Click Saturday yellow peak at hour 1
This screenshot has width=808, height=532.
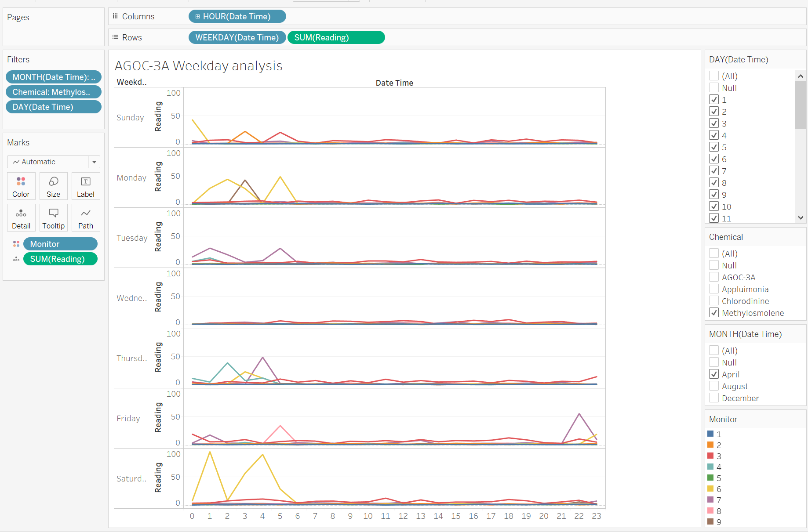coord(210,452)
